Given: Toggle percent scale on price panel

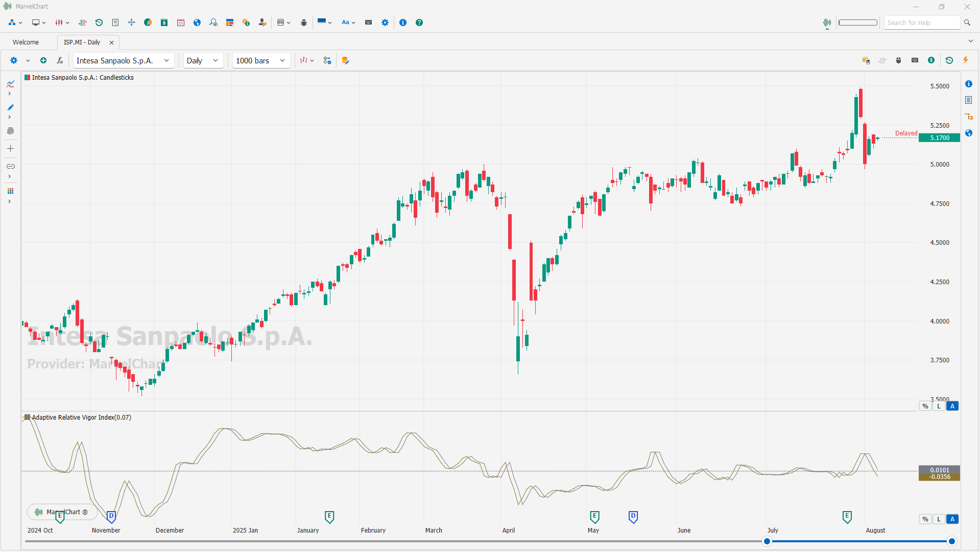Looking at the screenshot, I should pyautogui.click(x=925, y=406).
